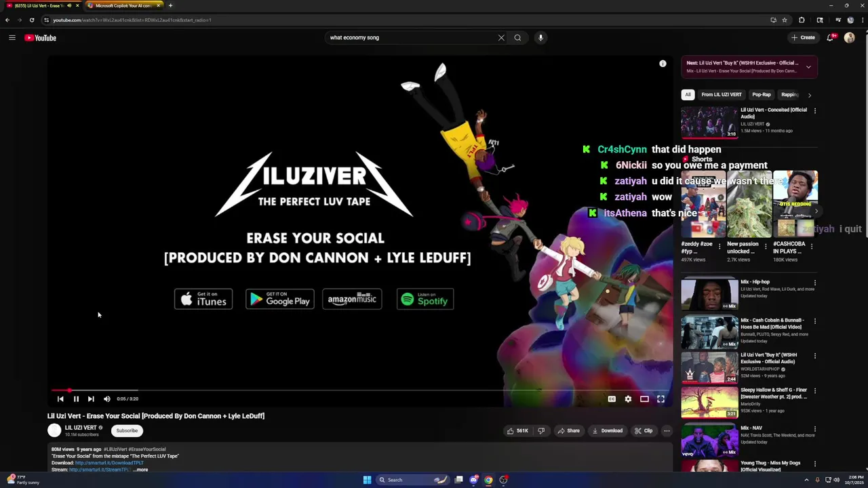This screenshot has width=868, height=488.
Task: Dislike the video
Action: coord(541,430)
